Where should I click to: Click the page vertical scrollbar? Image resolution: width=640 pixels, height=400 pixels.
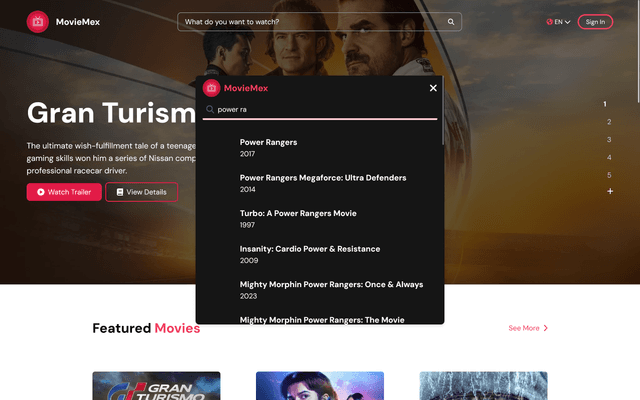[638, 51]
